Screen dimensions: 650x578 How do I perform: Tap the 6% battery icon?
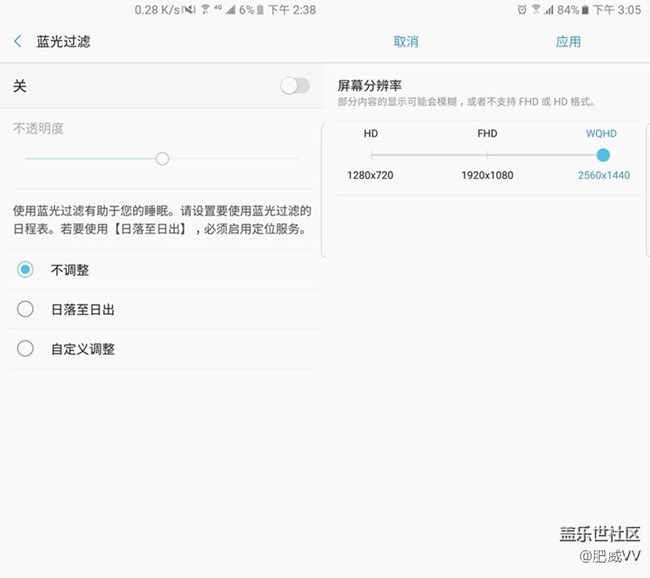261,10
